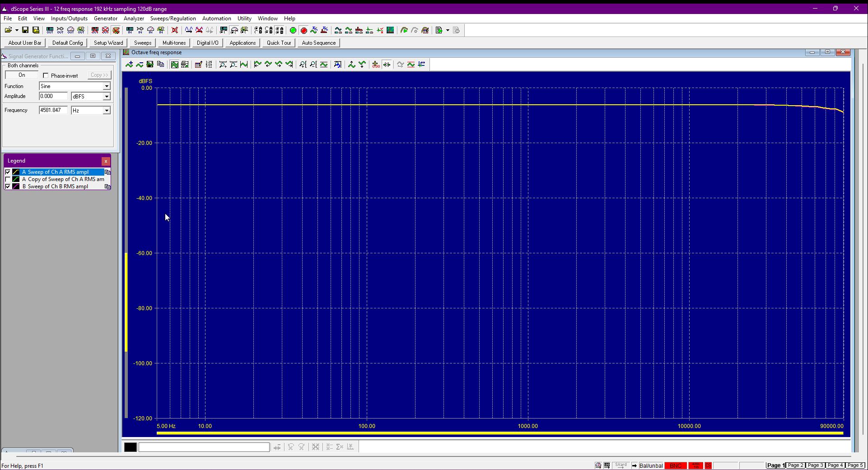Image resolution: width=868 pixels, height=470 pixels.
Task: Click the Default Config button
Action: pyautogui.click(x=67, y=43)
